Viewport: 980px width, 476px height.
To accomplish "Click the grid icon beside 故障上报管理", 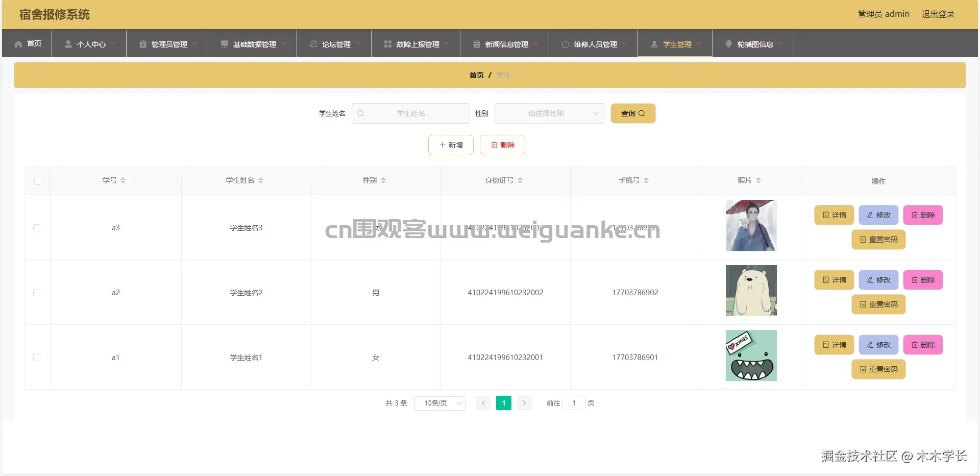I will [x=388, y=44].
